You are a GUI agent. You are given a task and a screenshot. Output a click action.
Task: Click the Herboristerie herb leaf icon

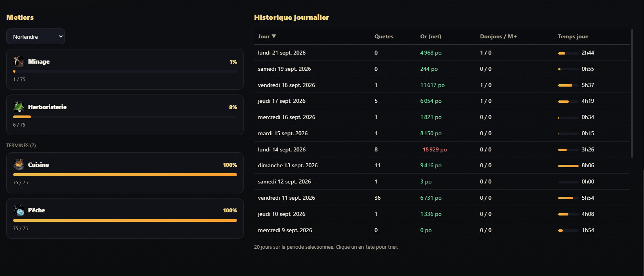point(19,107)
